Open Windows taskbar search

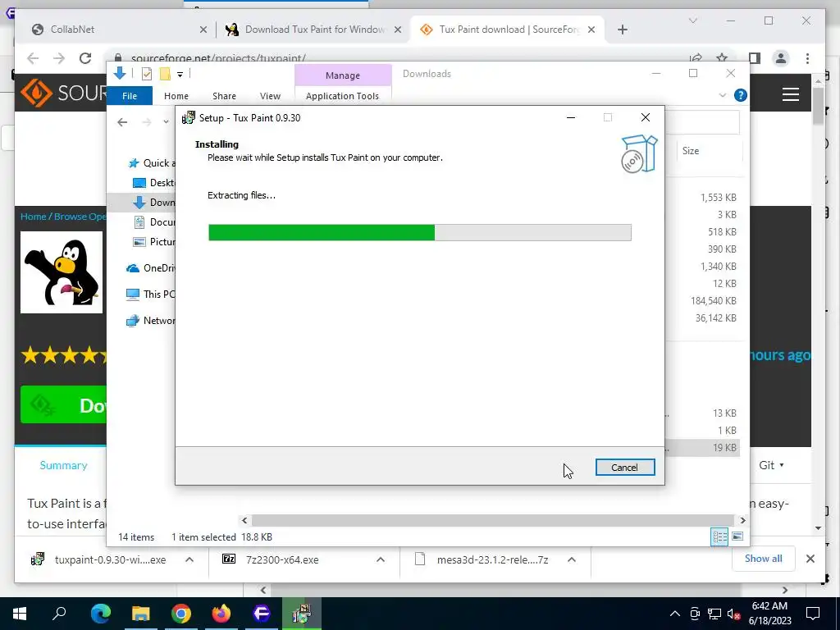(x=59, y=614)
